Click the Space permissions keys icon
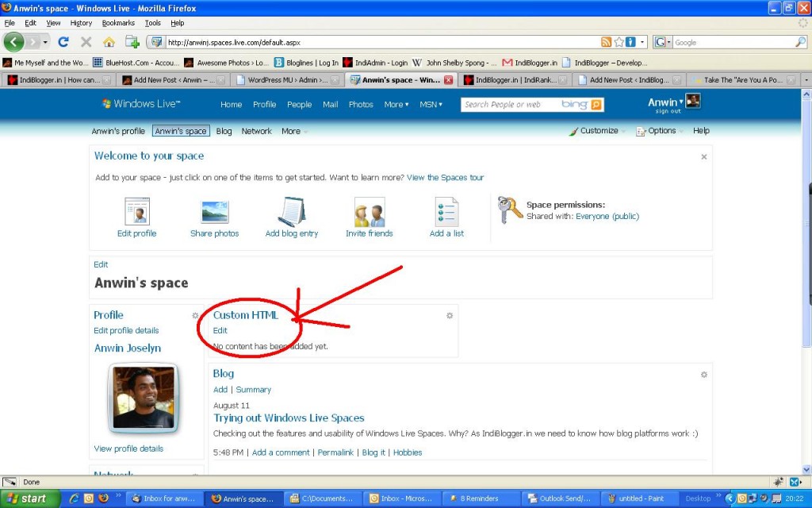The image size is (812, 508). 510,210
